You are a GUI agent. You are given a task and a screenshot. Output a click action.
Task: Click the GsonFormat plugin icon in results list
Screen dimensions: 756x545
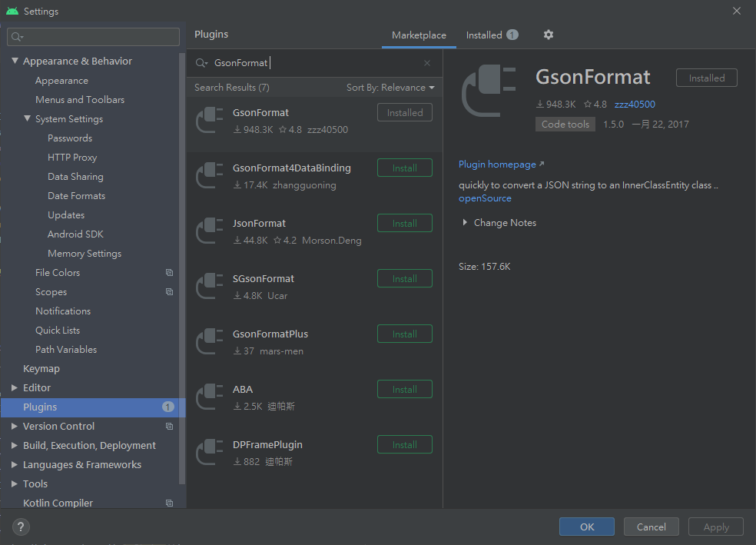click(x=209, y=120)
